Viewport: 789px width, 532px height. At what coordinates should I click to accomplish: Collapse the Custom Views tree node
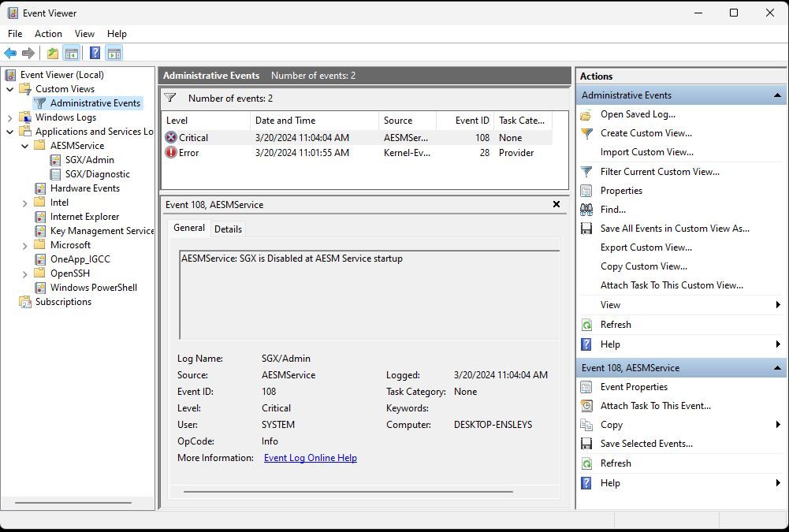coord(10,89)
